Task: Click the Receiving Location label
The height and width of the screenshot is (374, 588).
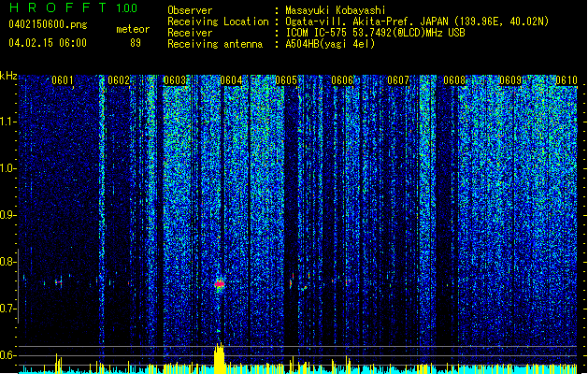Action: coord(218,22)
